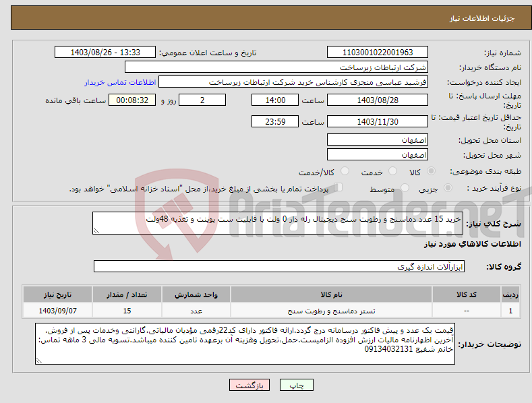The width and height of the screenshot is (532, 403).
Task: Toggle the اسناد خزانه اسلامی payment checkbox
Action: point(338,187)
